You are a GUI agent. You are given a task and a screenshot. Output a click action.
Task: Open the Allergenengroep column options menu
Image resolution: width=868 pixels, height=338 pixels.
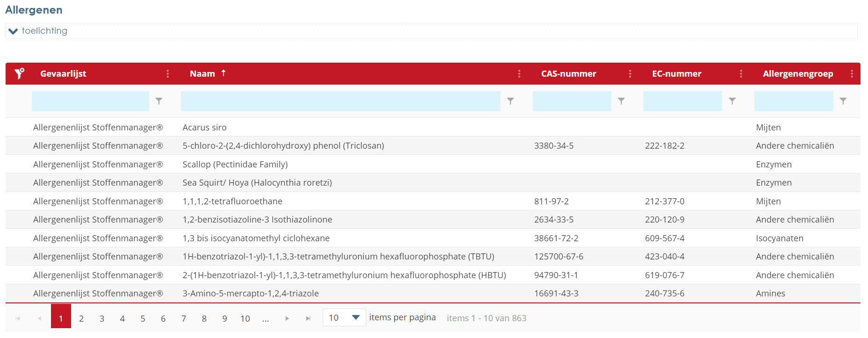click(852, 74)
